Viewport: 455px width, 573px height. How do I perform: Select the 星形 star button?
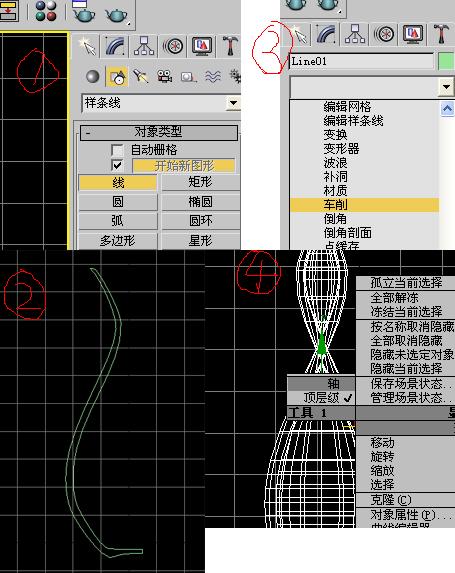click(200, 241)
